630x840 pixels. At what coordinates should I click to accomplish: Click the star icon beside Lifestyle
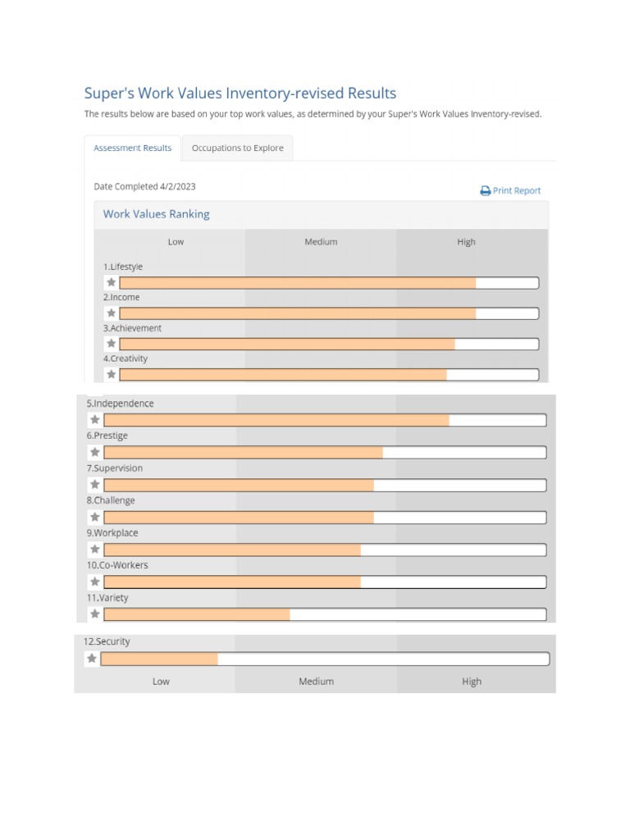click(112, 283)
